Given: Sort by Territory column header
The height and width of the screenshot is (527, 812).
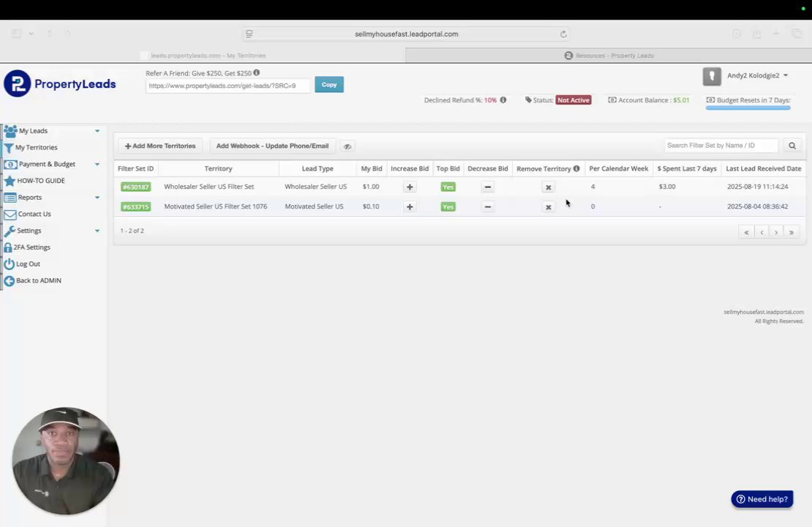Looking at the screenshot, I should pos(218,168).
